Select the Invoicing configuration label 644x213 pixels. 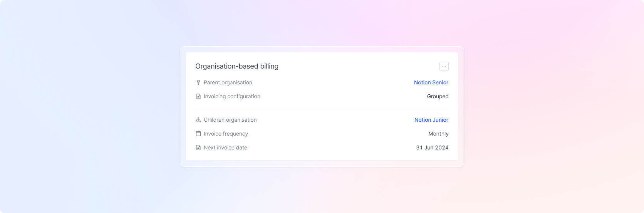pyautogui.click(x=232, y=96)
